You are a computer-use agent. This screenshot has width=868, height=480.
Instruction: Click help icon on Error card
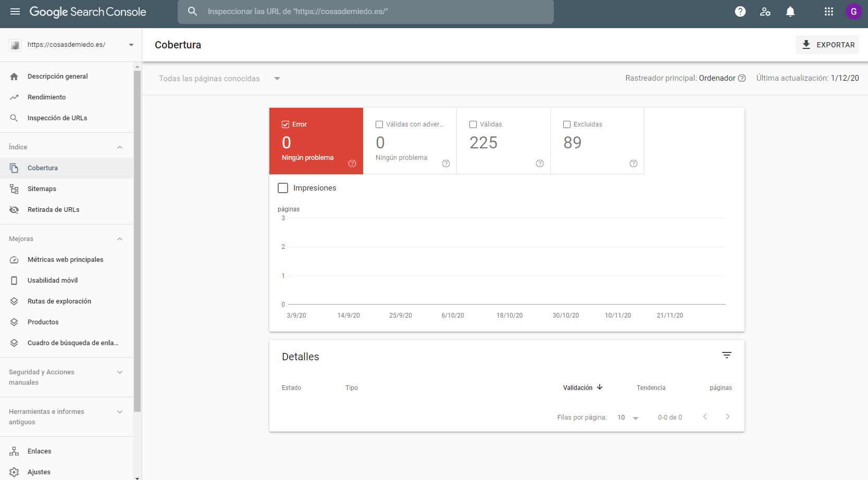[x=352, y=163]
